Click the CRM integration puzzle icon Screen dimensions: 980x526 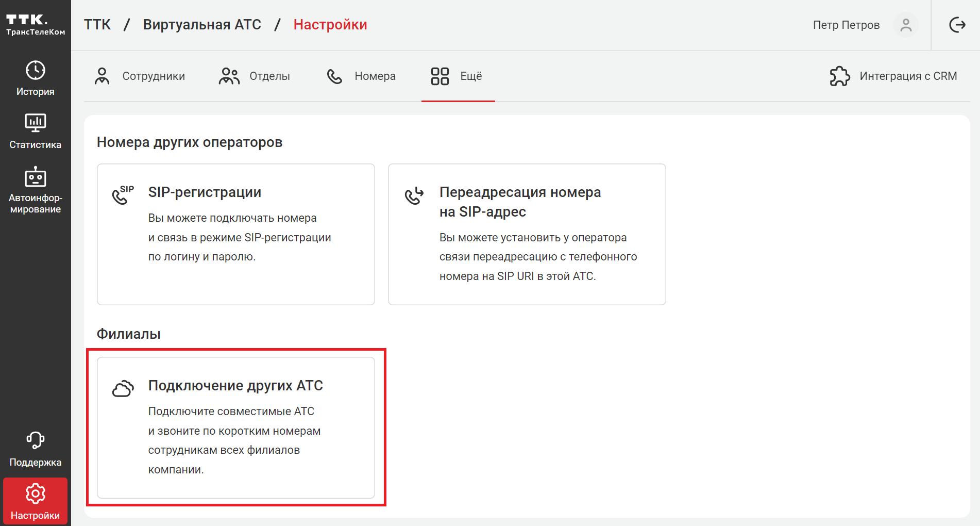coord(840,76)
